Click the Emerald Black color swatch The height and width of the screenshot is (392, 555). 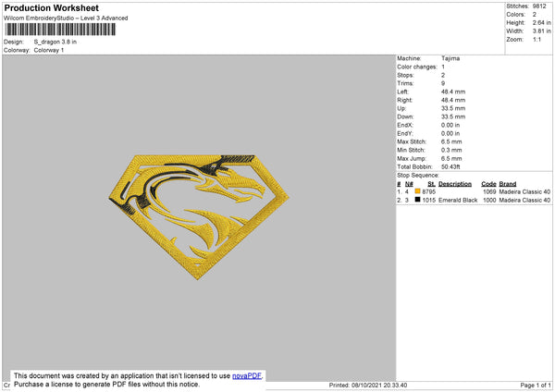pyautogui.click(x=418, y=200)
